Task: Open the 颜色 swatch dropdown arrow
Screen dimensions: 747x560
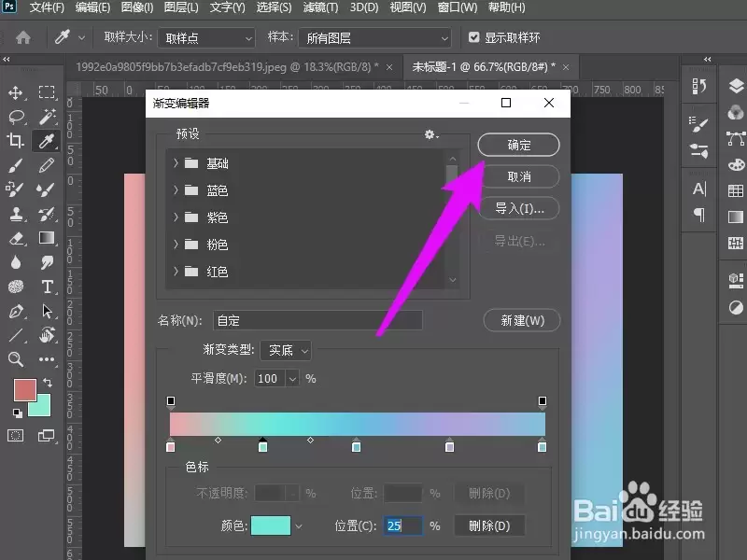Action: pos(299,526)
